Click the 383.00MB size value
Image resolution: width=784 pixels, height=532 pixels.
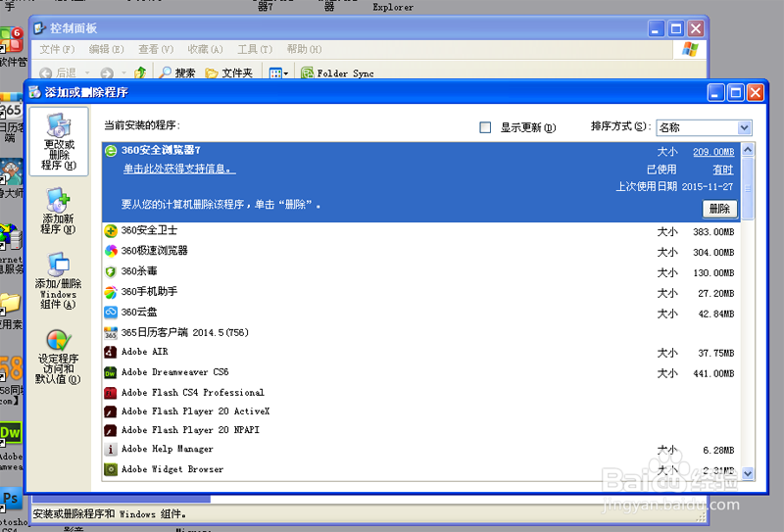coord(713,232)
